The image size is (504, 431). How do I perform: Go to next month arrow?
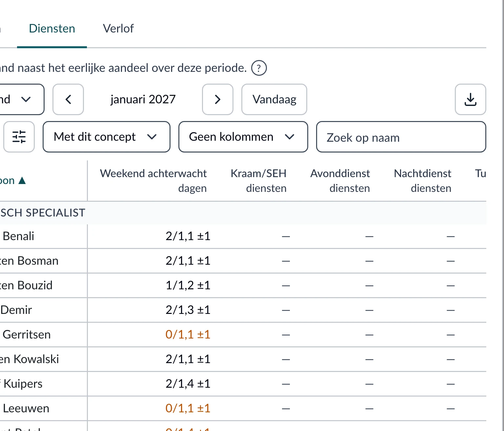coord(218,99)
